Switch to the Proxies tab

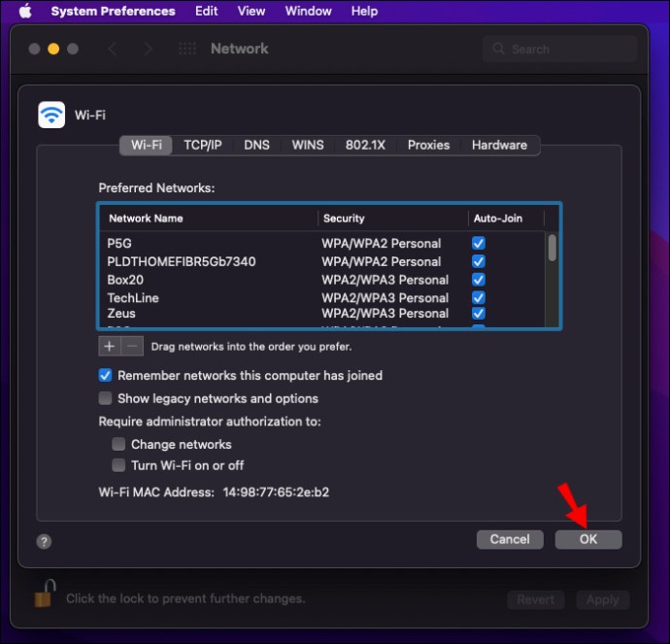[428, 146]
